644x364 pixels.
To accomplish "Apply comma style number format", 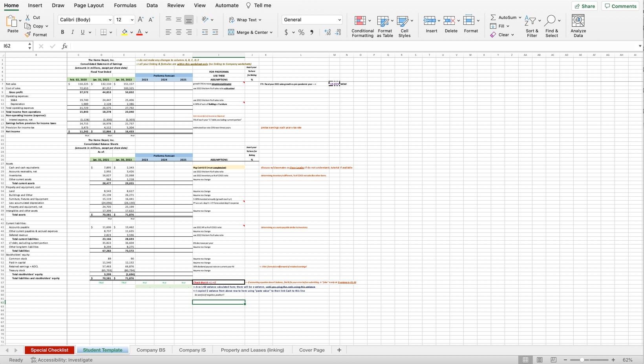I will 312,32.
